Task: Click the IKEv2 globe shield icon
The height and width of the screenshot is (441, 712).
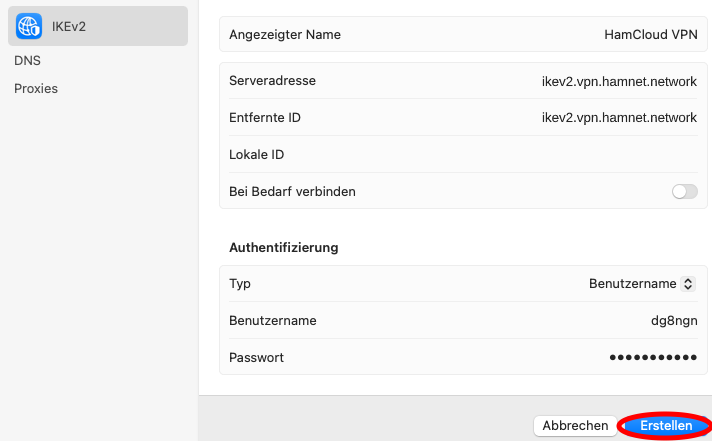Action: [29, 26]
